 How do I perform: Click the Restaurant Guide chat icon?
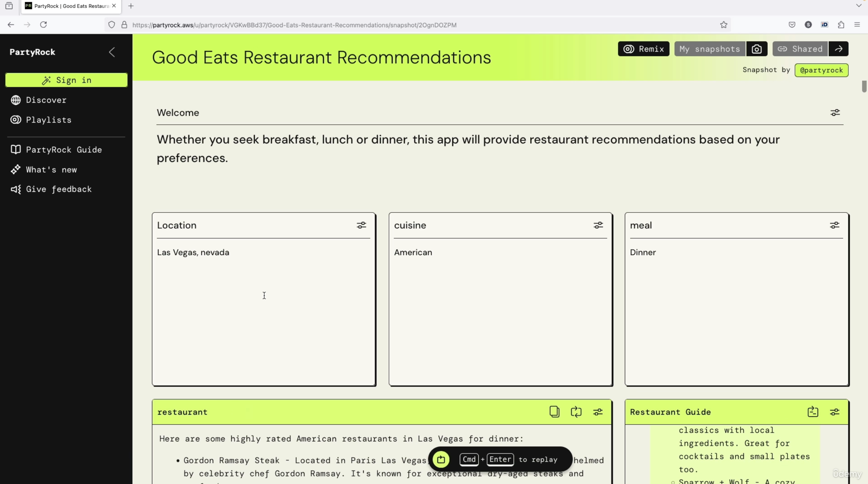(x=813, y=412)
